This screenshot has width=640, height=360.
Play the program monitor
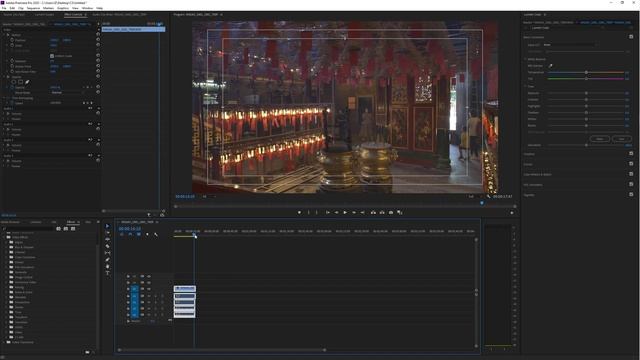click(x=345, y=212)
